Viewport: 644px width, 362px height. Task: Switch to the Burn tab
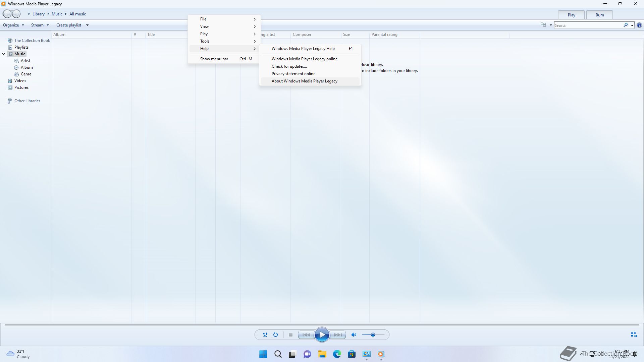[x=599, y=15]
